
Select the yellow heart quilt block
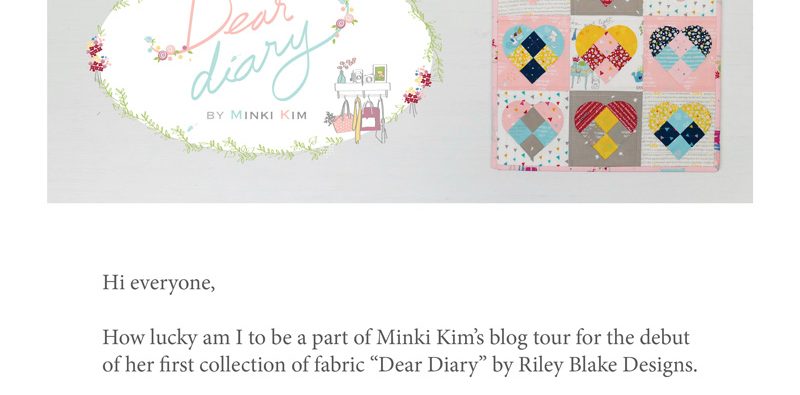coord(606,54)
